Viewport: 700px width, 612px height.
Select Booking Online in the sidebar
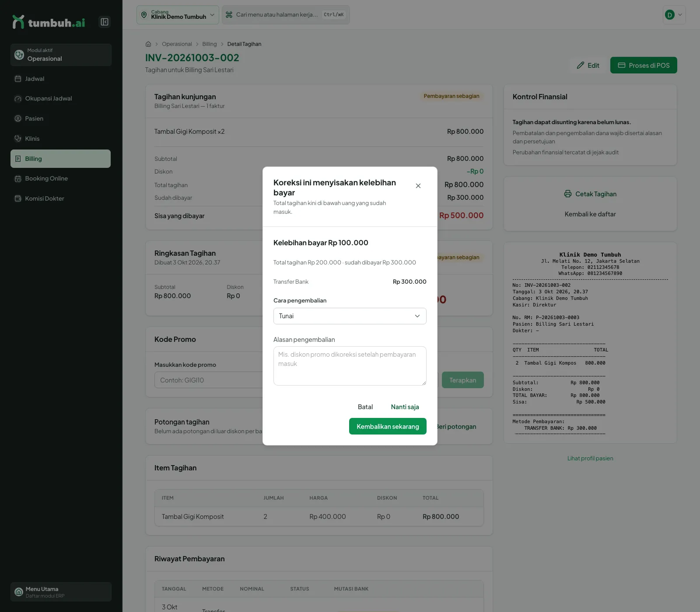tap(60, 178)
